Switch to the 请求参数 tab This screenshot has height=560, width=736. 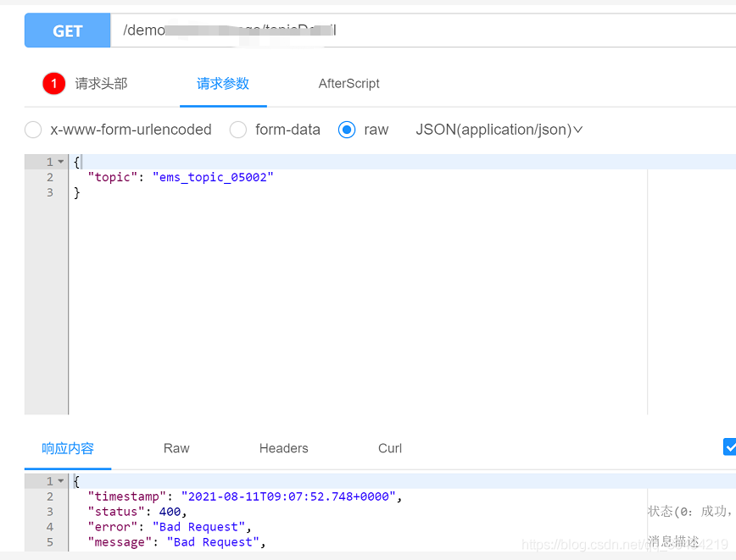pyautogui.click(x=223, y=84)
